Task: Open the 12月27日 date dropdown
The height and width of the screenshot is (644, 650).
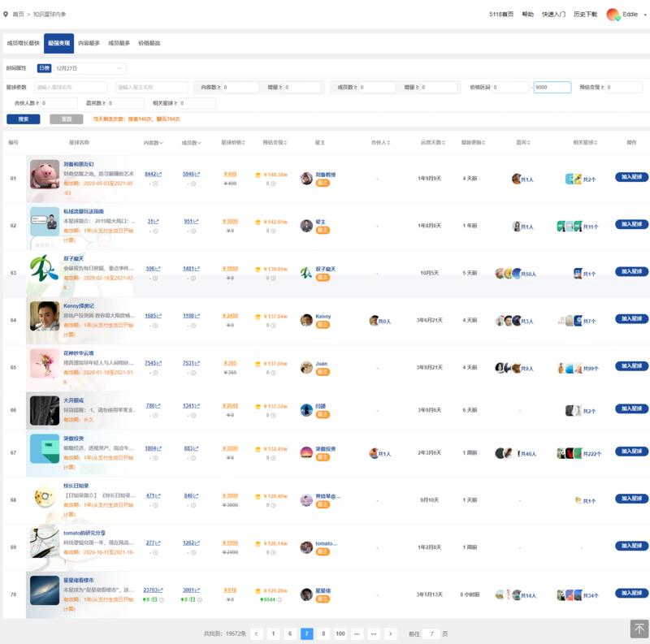Action: coord(89,68)
